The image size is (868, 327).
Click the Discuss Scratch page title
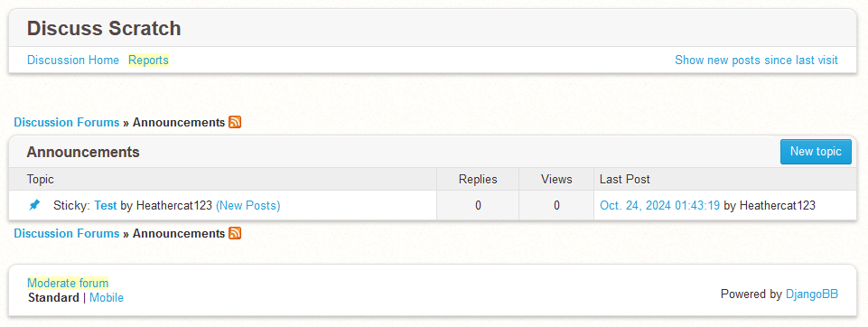pos(104,28)
